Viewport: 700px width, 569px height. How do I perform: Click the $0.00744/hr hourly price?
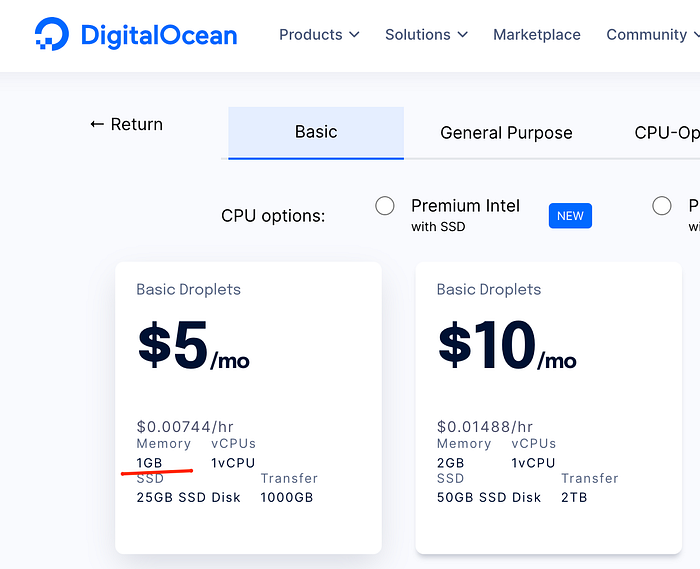coord(185,427)
